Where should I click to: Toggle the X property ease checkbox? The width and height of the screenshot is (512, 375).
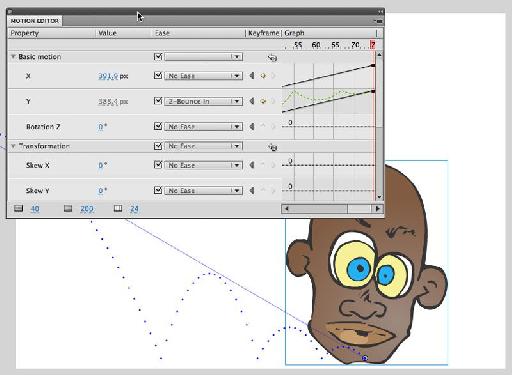tap(158, 75)
